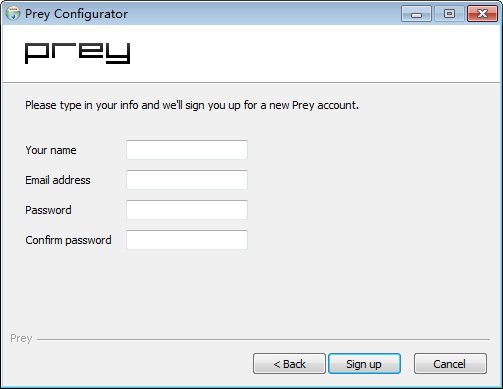
Task: Minimize the Prey Configurator window
Action: click(416, 14)
